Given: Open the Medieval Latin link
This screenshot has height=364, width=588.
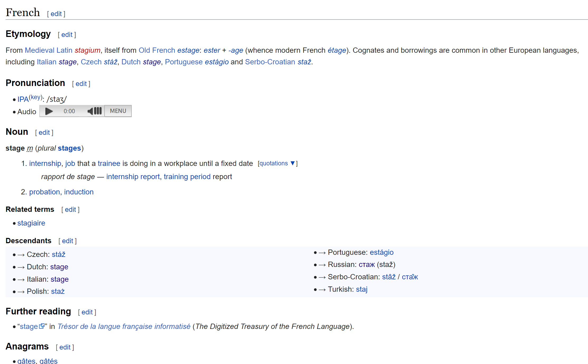Looking at the screenshot, I should (49, 50).
